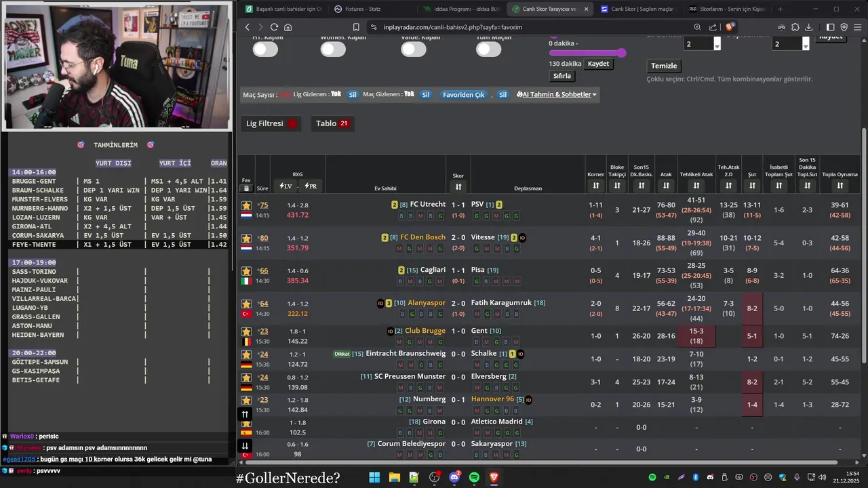Open the browser home page
The width and height of the screenshot is (868, 488).
[x=288, y=27]
